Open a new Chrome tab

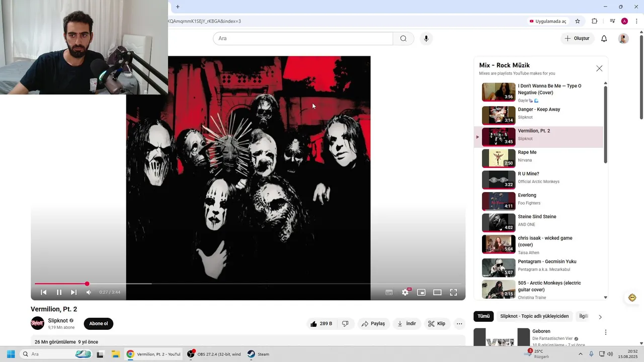pos(178,7)
